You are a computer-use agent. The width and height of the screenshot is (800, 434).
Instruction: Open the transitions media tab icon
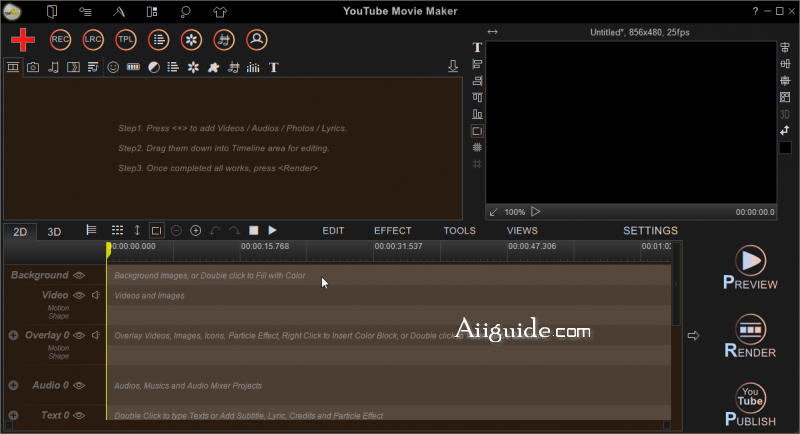pyautogui.click(x=73, y=67)
